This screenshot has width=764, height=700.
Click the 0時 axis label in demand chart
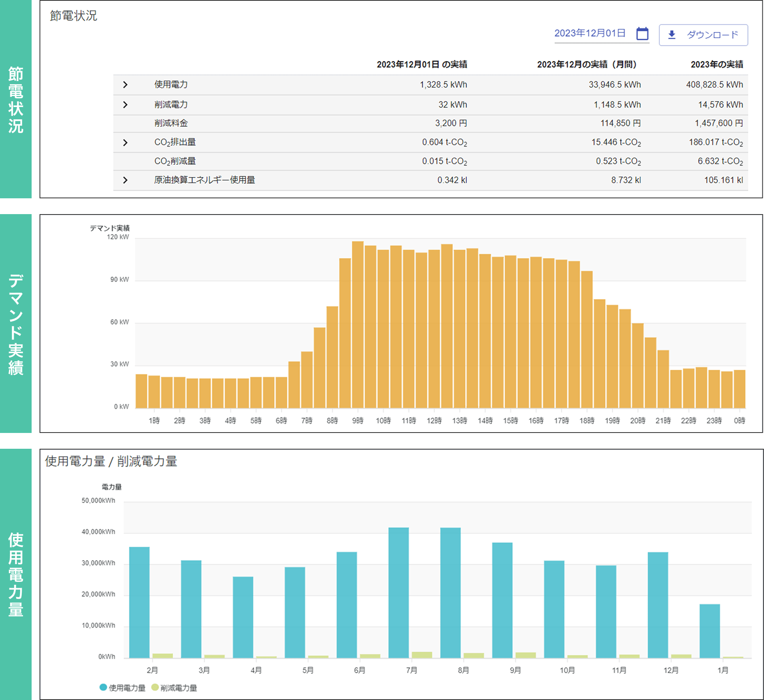[739, 421]
